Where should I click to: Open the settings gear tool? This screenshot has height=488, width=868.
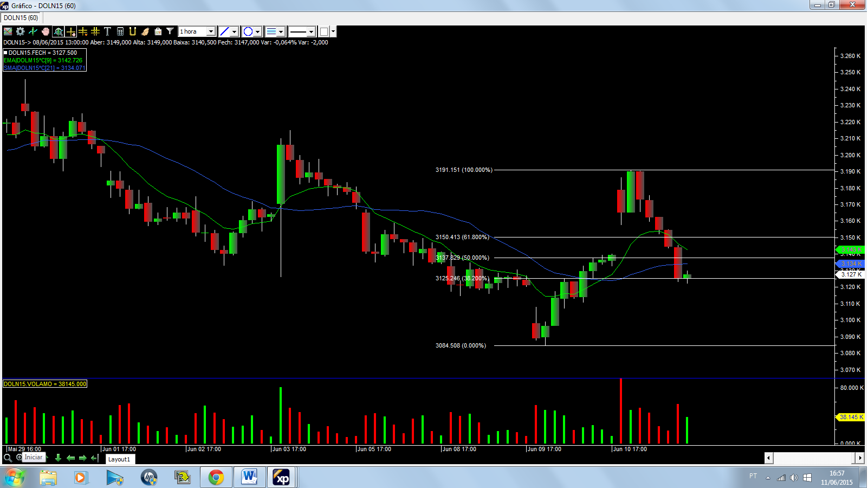click(x=21, y=31)
